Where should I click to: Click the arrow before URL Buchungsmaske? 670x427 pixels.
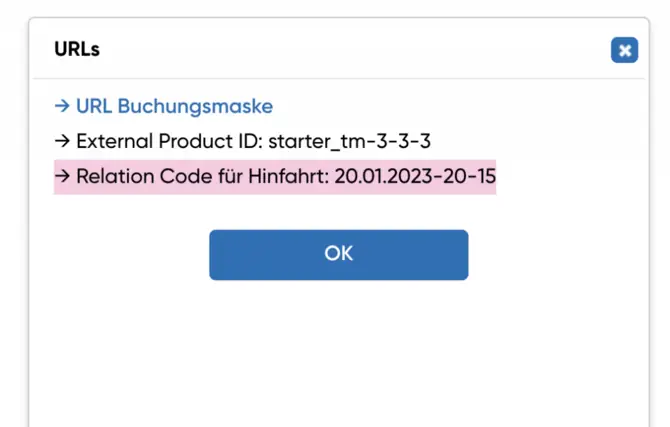click(62, 106)
